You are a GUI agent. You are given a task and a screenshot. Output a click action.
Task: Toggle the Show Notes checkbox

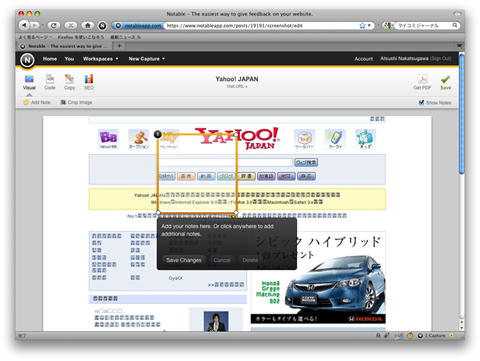(x=421, y=102)
